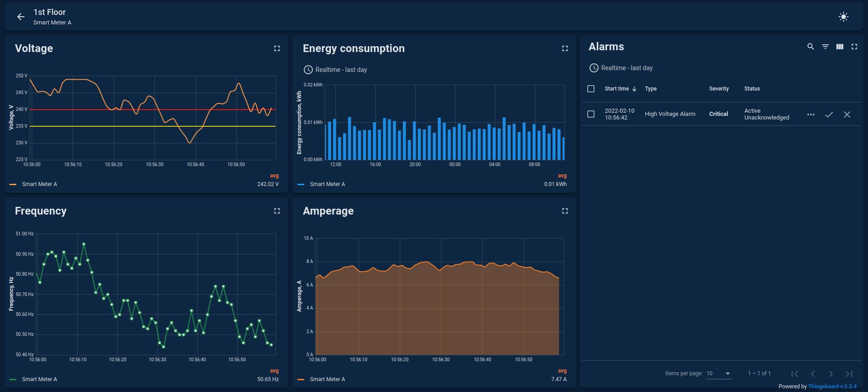Open the Items per page dropdown
Image resolution: width=868 pixels, height=392 pixels.
pos(719,373)
